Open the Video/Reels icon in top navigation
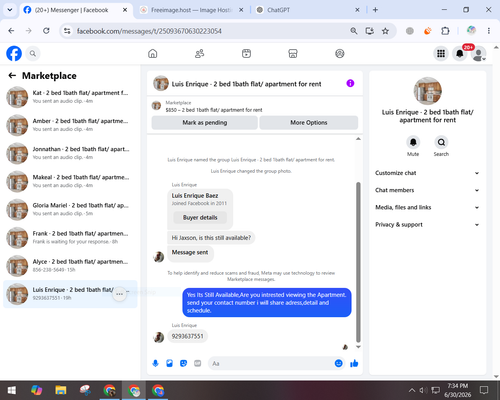Viewport: 500px width, 400px height. coord(246,53)
